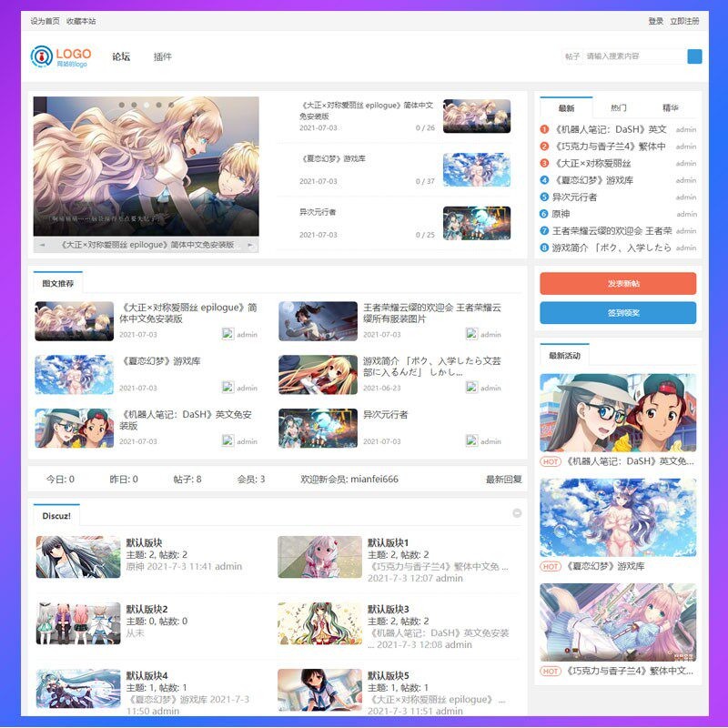Select the 图文推荐 tab
Image resolution: width=728 pixels, height=728 pixels.
point(58,283)
